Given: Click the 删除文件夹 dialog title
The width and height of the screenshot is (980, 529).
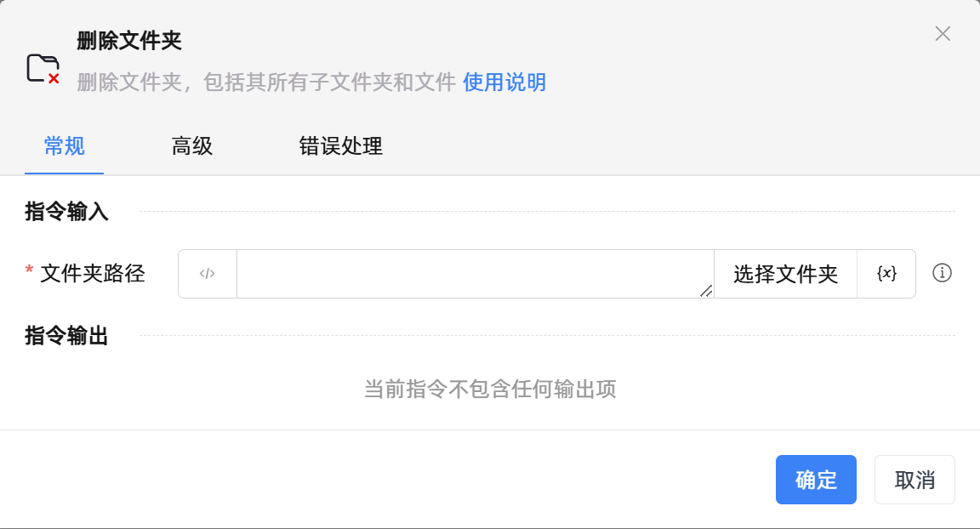Looking at the screenshot, I should (x=129, y=41).
